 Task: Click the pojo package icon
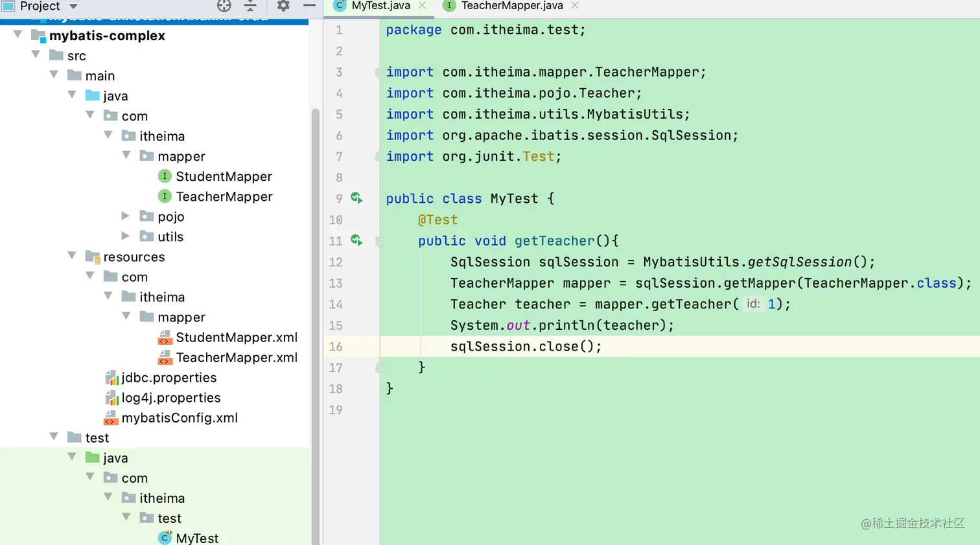[x=147, y=216]
